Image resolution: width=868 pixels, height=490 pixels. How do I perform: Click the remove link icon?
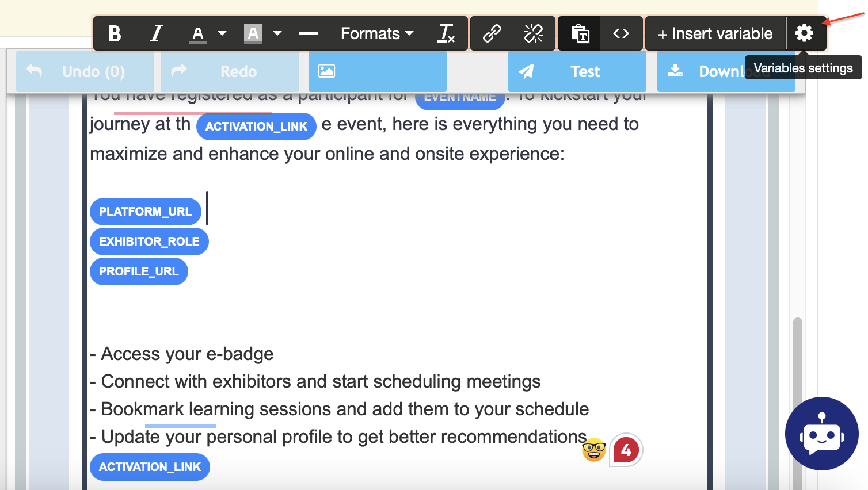(534, 34)
